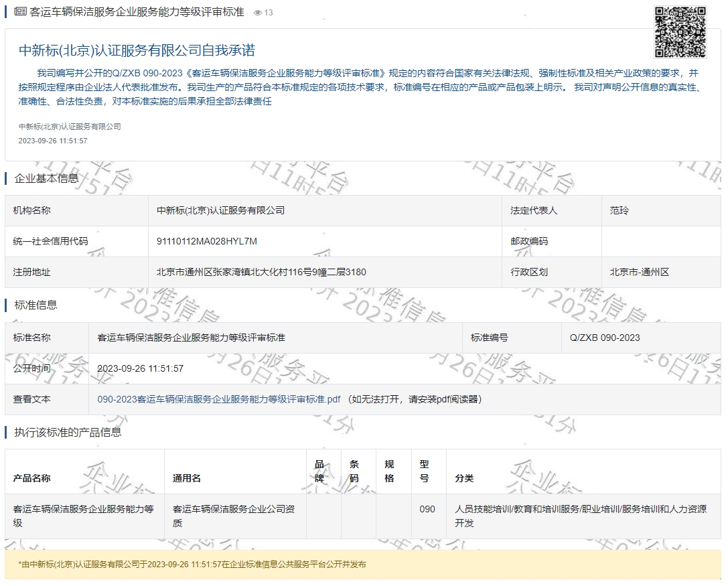Click the 型号 value 090 in product row
Screen dimensions: 728x586
pyautogui.click(x=427, y=509)
